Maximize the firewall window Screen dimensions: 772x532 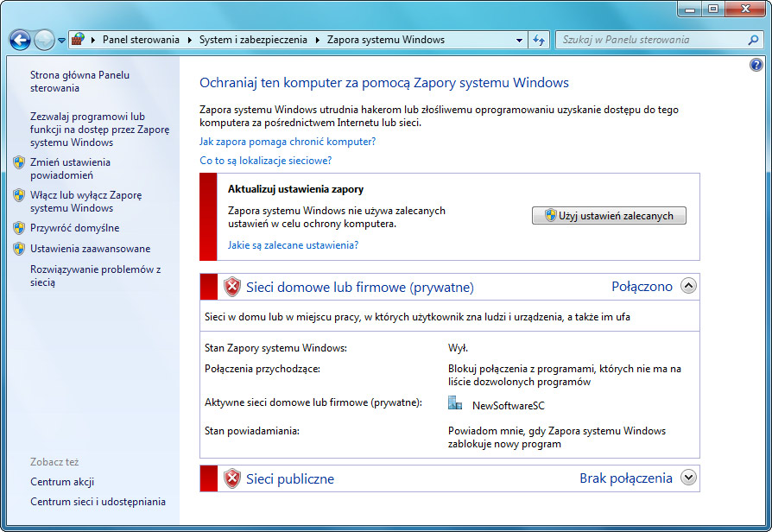pyautogui.click(x=713, y=9)
